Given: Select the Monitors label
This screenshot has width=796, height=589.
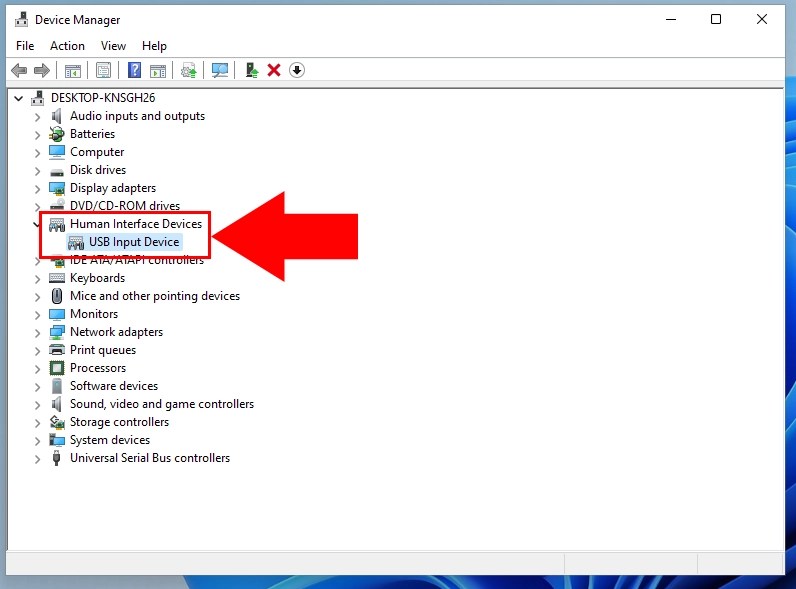Looking at the screenshot, I should [94, 314].
